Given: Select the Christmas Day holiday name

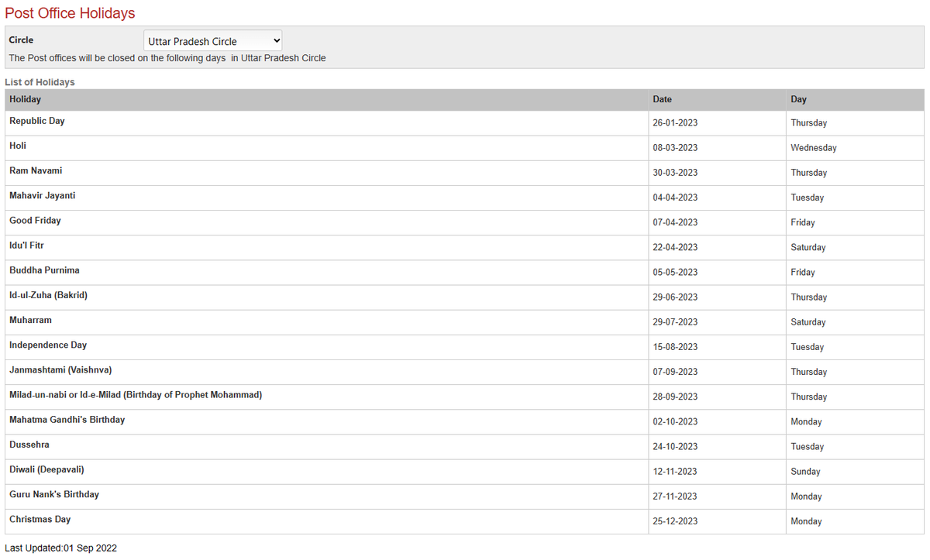Looking at the screenshot, I should click(x=40, y=519).
